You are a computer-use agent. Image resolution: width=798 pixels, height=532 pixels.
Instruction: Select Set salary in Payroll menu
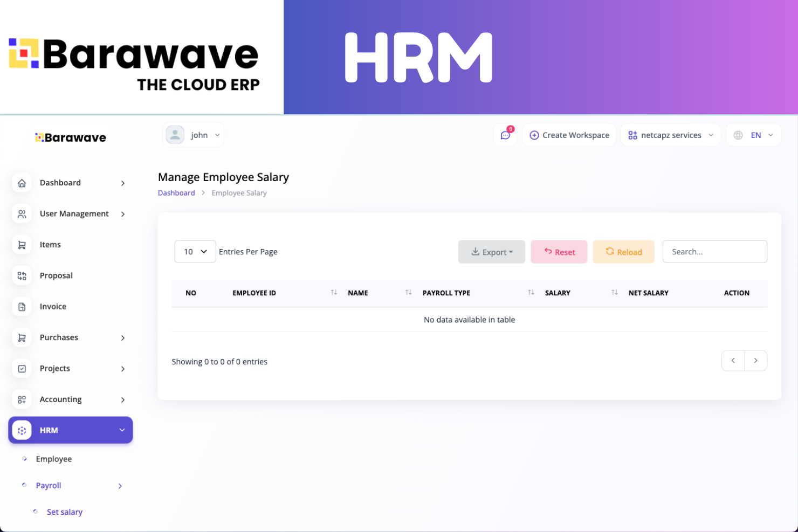65,512
